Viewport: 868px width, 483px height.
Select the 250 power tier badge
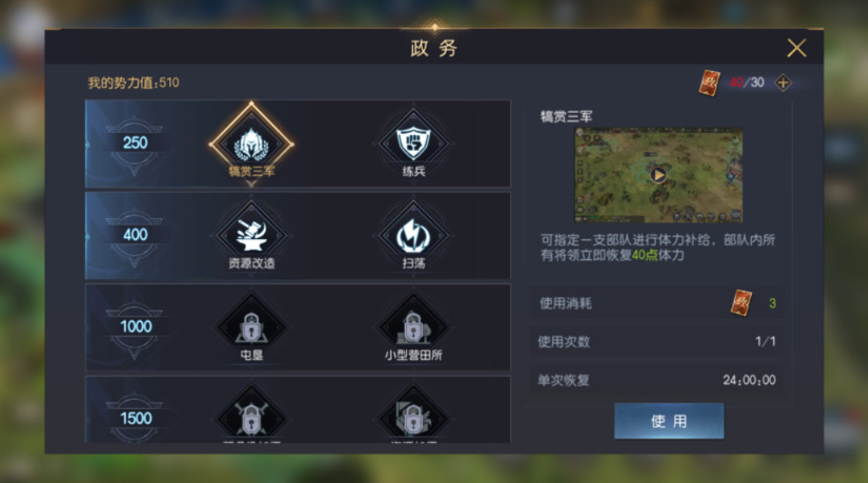134,143
